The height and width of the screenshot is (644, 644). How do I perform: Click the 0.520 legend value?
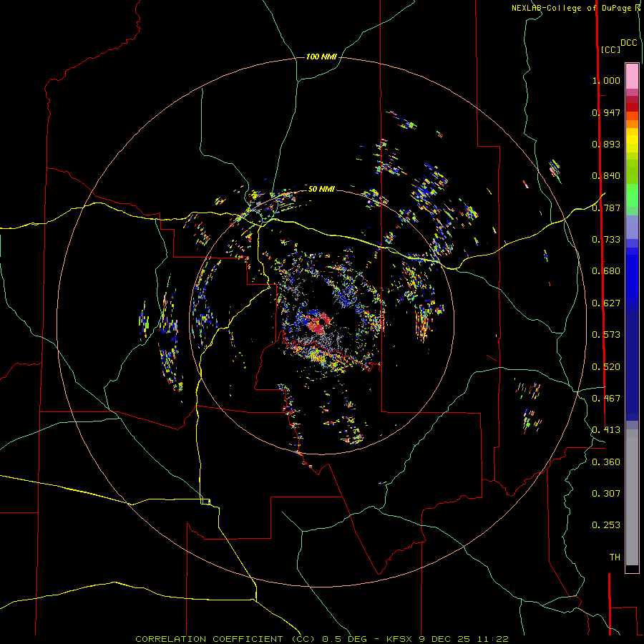click(606, 367)
